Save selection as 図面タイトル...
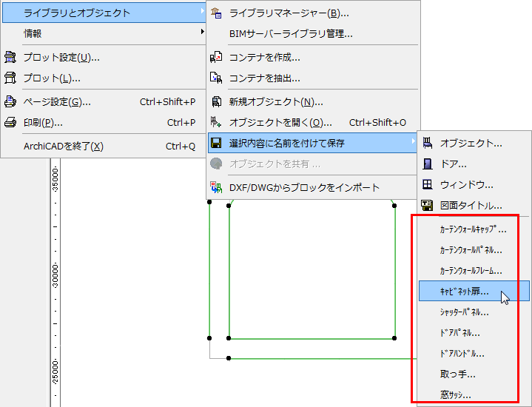This screenshot has width=532, height=407. 474,205
